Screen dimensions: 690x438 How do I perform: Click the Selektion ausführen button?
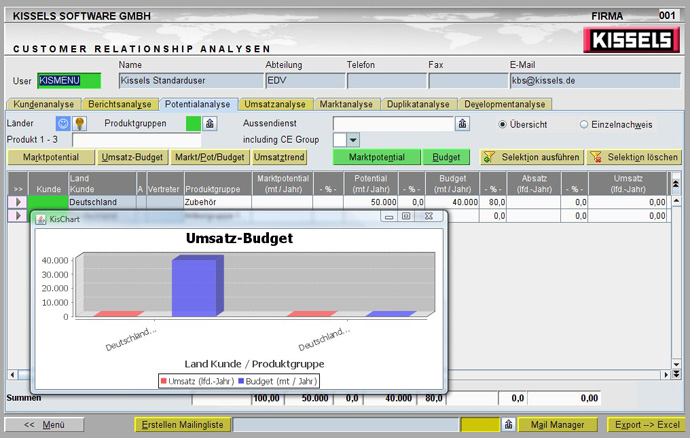[532, 157]
